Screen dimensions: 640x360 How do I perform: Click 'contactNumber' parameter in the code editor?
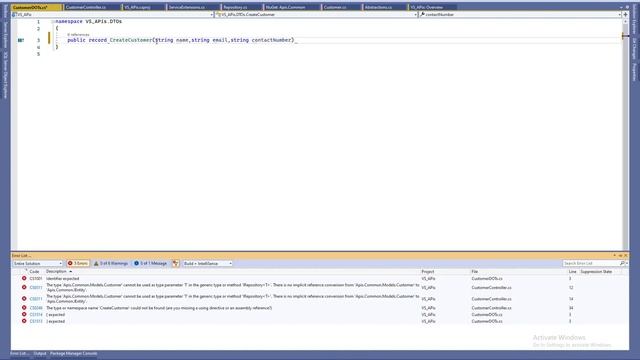271,40
